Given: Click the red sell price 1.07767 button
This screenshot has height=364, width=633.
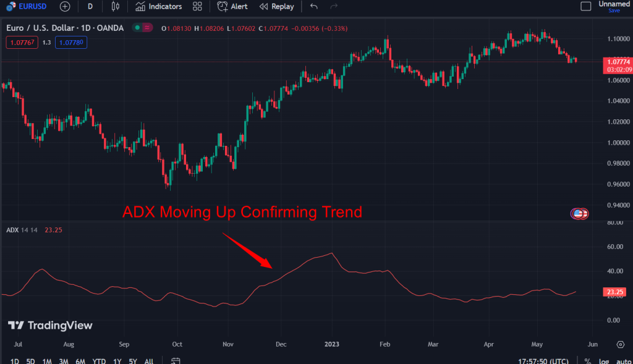Looking at the screenshot, I should tap(21, 42).
